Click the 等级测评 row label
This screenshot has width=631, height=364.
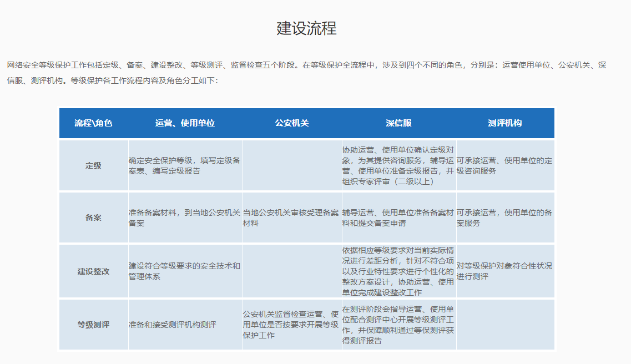93,325
